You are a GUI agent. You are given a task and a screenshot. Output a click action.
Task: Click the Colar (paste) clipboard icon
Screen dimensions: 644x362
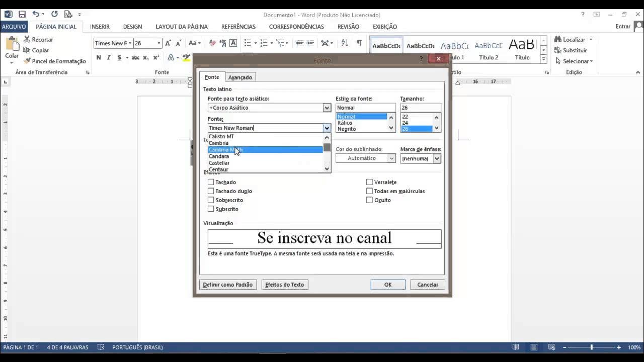[12, 46]
